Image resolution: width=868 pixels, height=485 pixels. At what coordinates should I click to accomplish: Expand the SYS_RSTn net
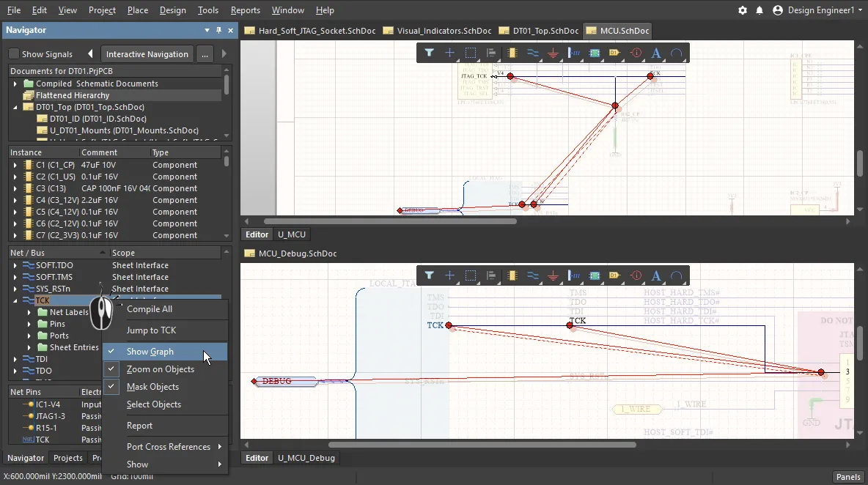pyautogui.click(x=15, y=289)
